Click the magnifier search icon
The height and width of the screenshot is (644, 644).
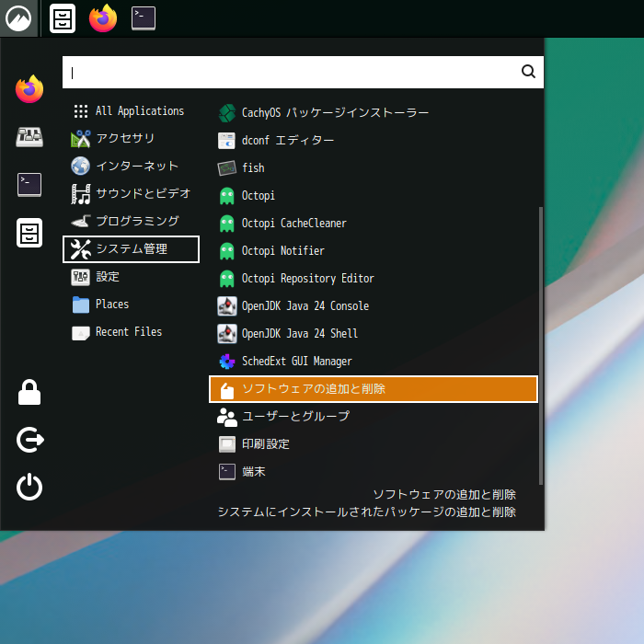(528, 72)
